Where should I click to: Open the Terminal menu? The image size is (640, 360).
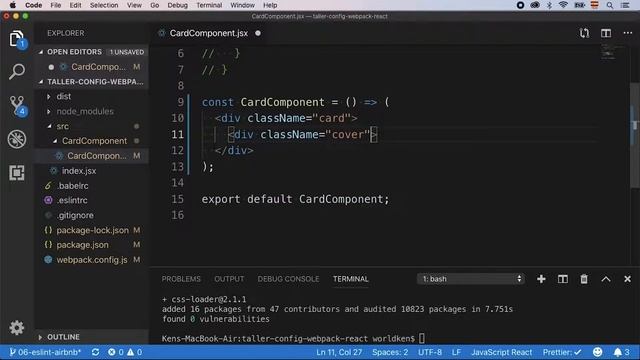209,5
